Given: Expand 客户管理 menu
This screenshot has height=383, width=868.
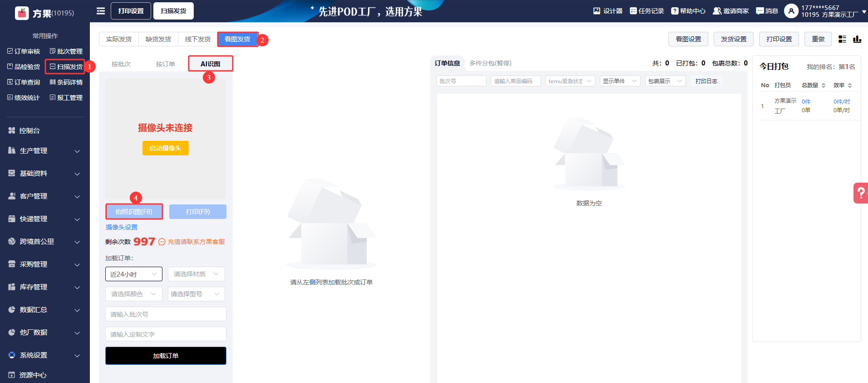Looking at the screenshot, I should [x=44, y=196].
